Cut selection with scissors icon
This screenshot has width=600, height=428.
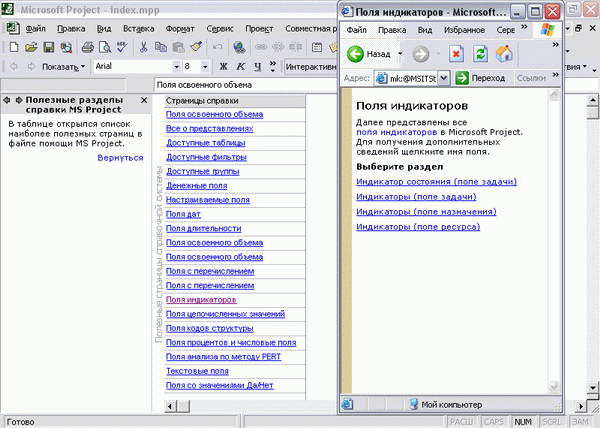click(x=143, y=47)
